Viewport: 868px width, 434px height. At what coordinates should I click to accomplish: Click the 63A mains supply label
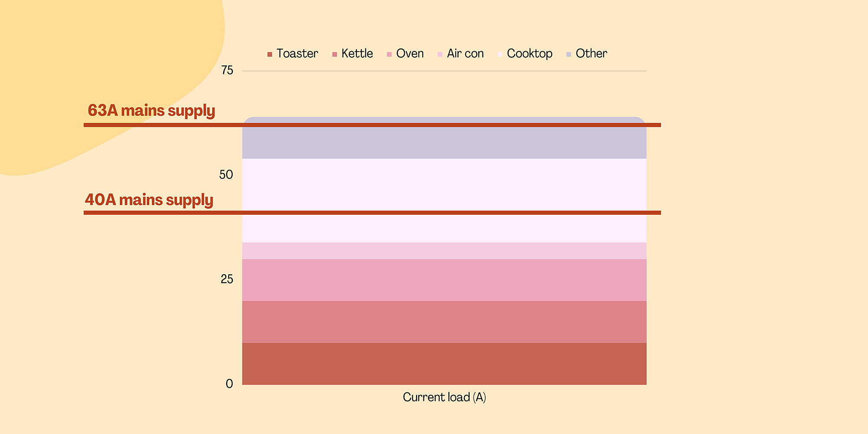151,111
